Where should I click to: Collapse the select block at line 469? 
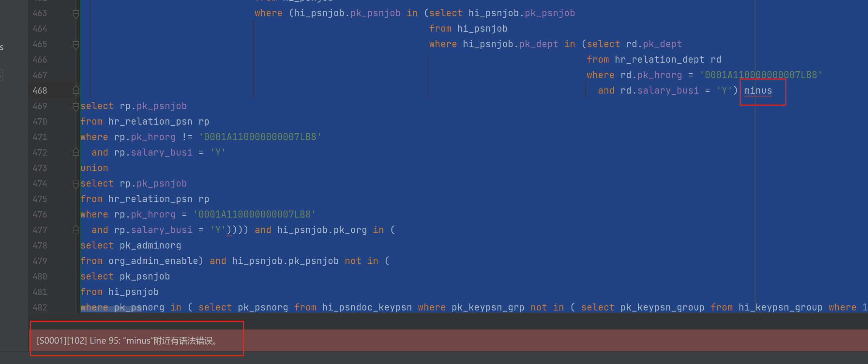(76, 106)
